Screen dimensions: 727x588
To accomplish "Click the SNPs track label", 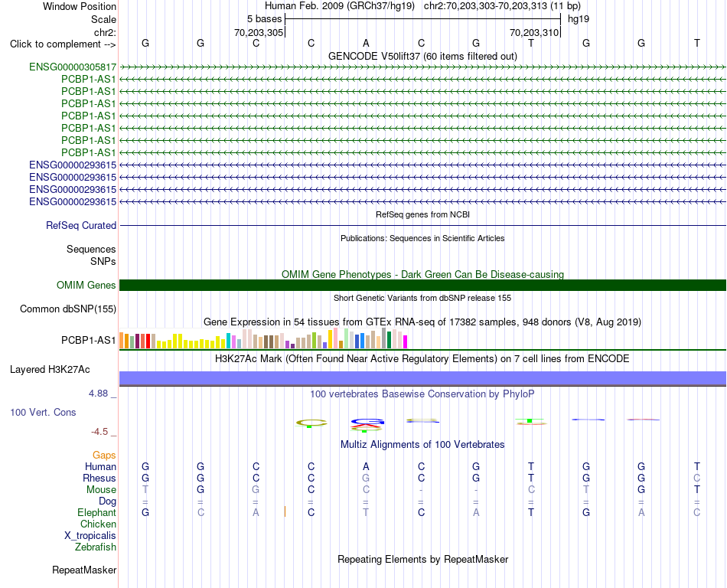I will point(103,262).
